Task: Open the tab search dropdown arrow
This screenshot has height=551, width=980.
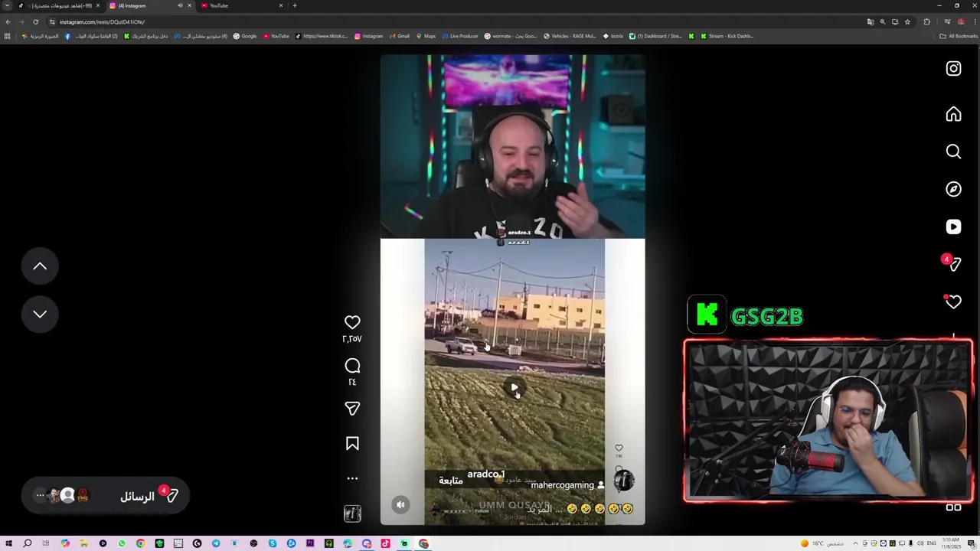Action: 8,5
